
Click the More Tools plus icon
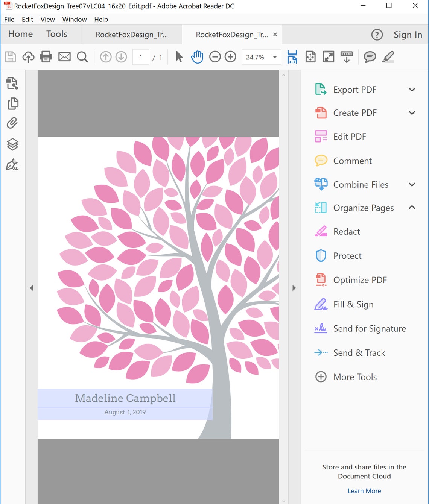tap(321, 376)
